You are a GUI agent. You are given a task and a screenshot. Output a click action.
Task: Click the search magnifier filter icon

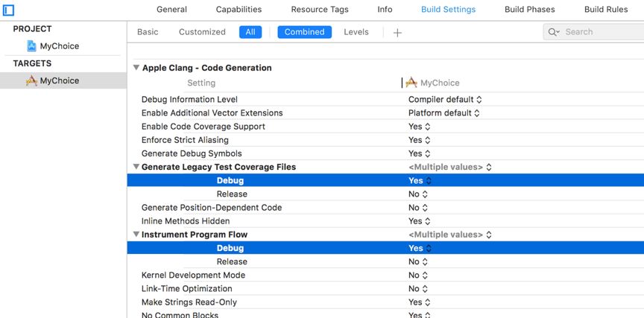coord(553,32)
